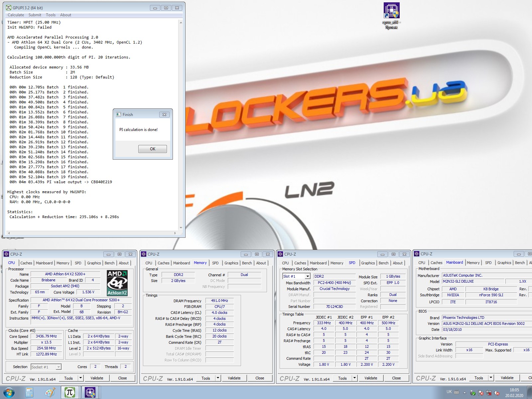Open the Action Center flag icon
This screenshot has width=532, height=399.
click(481, 393)
